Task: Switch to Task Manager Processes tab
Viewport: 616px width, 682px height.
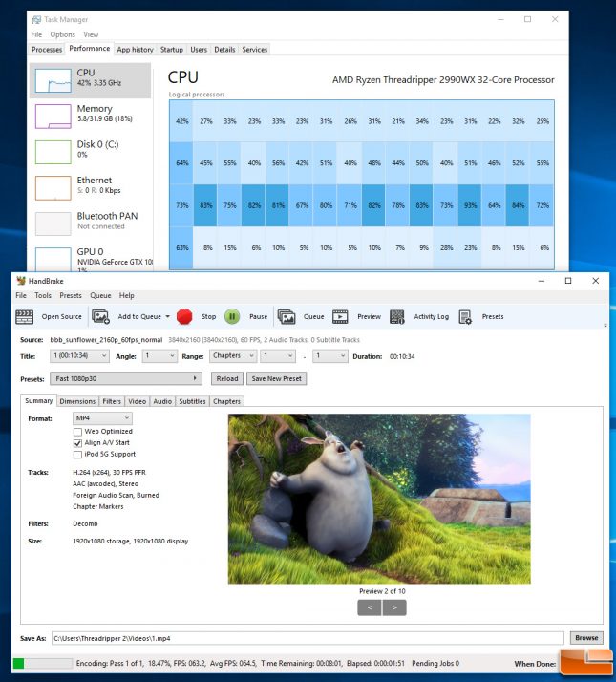Action: tap(47, 50)
